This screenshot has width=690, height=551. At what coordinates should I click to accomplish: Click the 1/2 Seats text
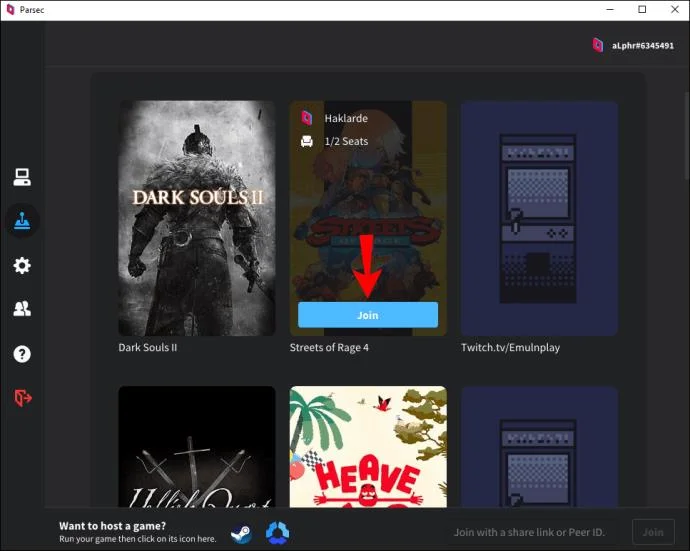tap(346, 141)
